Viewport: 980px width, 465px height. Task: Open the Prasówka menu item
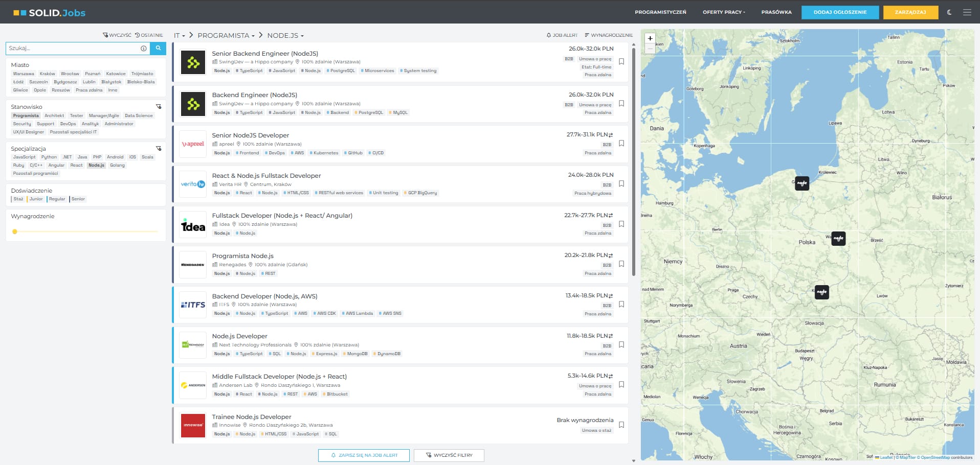click(776, 12)
